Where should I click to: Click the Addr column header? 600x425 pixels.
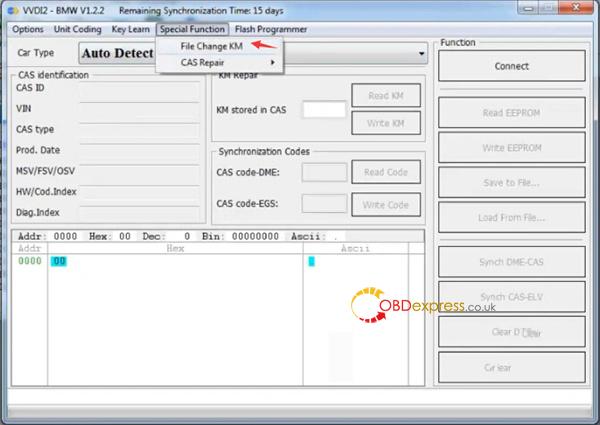click(x=29, y=248)
